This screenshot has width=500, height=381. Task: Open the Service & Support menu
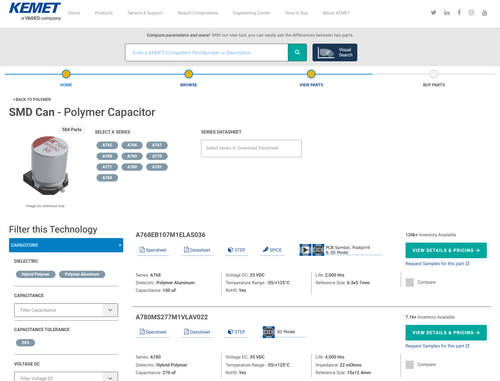[x=145, y=13]
